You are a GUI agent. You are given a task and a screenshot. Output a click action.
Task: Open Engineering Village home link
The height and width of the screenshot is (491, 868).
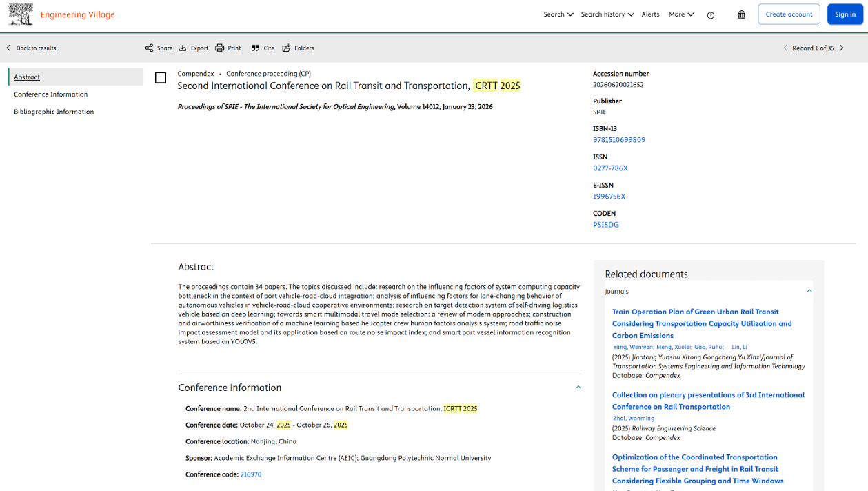[78, 14]
